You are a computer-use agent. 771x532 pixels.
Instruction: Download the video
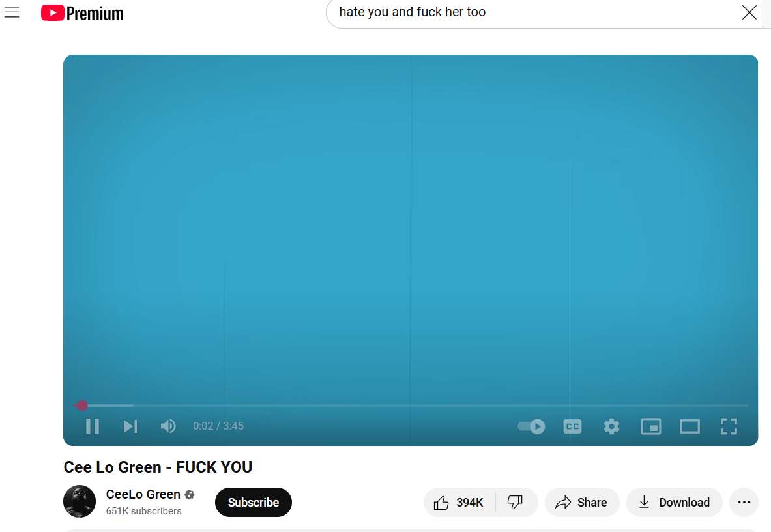(674, 503)
